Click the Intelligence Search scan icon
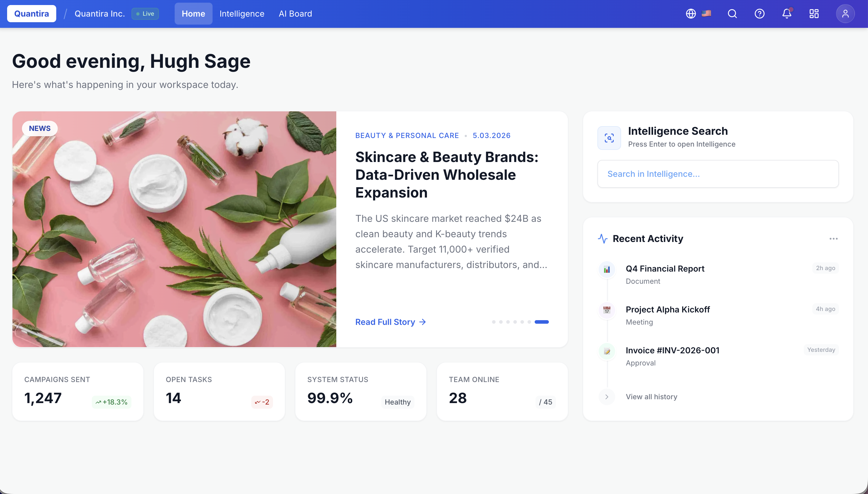Screen dimensions: 868x494 609,138
